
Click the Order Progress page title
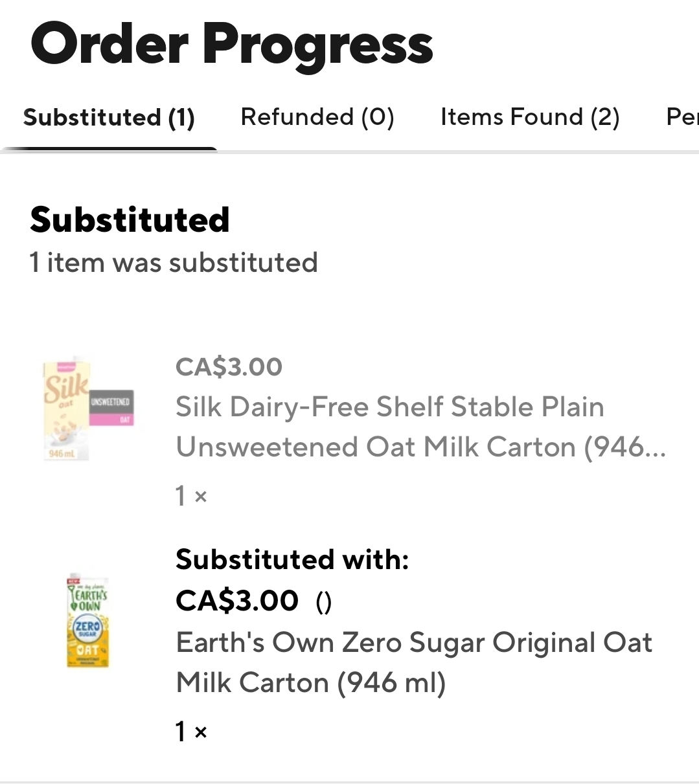231,45
